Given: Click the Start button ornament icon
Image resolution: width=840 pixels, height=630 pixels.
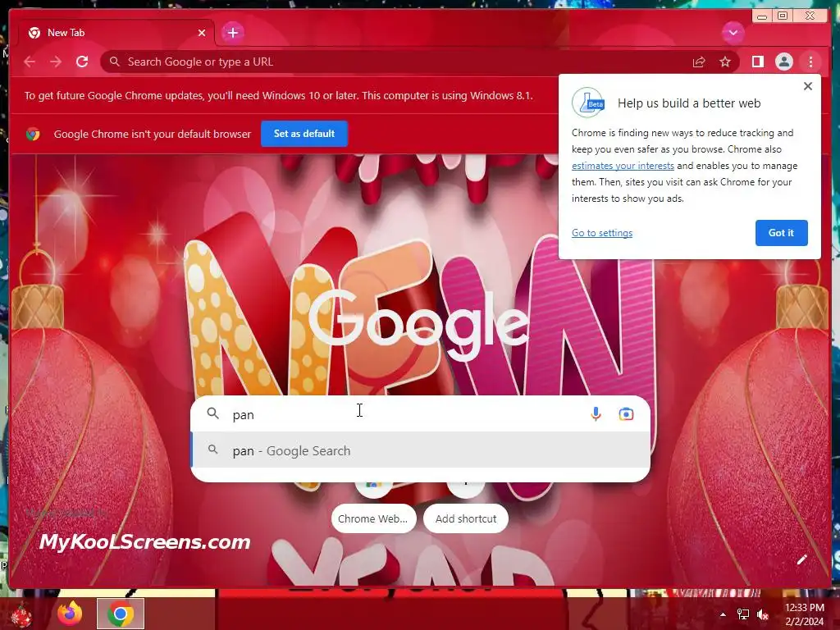Looking at the screenshot, I should coord(22,615).
